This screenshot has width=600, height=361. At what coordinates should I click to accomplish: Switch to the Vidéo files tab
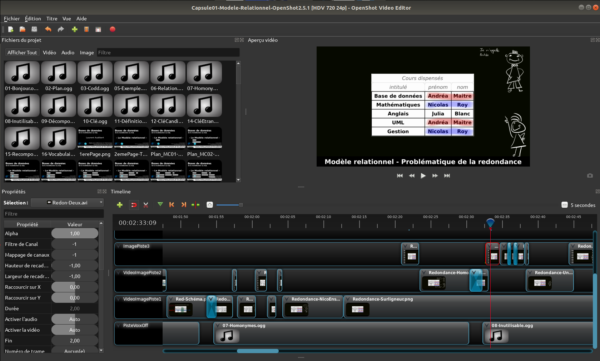(49, 52)
